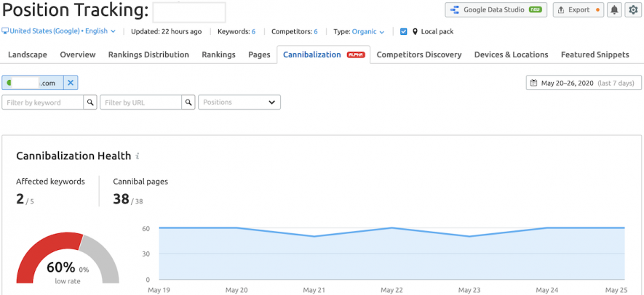Open Featured Snippets tab

click(595, 54)
